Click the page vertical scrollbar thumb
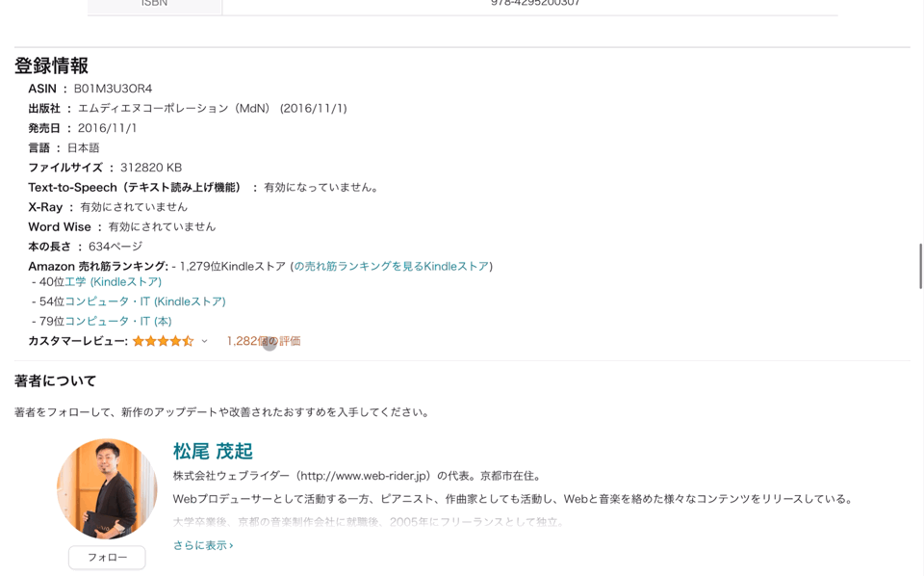 point(920,266)
